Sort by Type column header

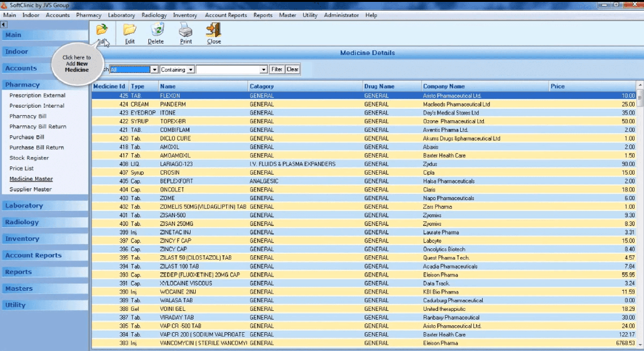tap(144, 86)
